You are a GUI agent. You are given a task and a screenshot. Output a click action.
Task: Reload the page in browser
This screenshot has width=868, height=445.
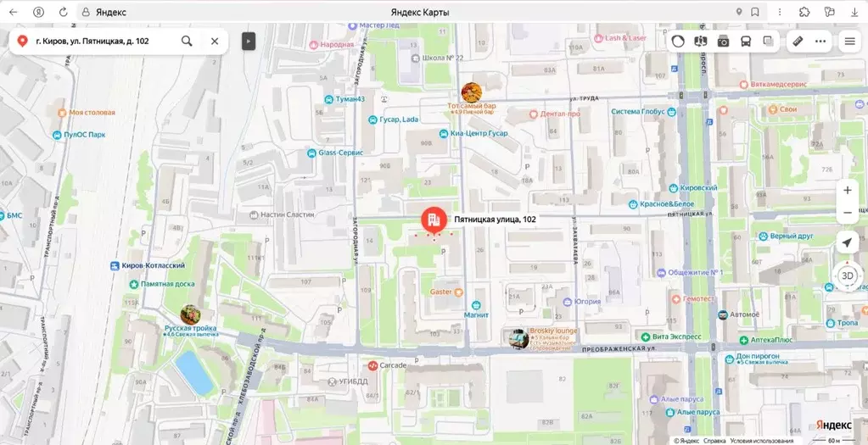point(63,12)
